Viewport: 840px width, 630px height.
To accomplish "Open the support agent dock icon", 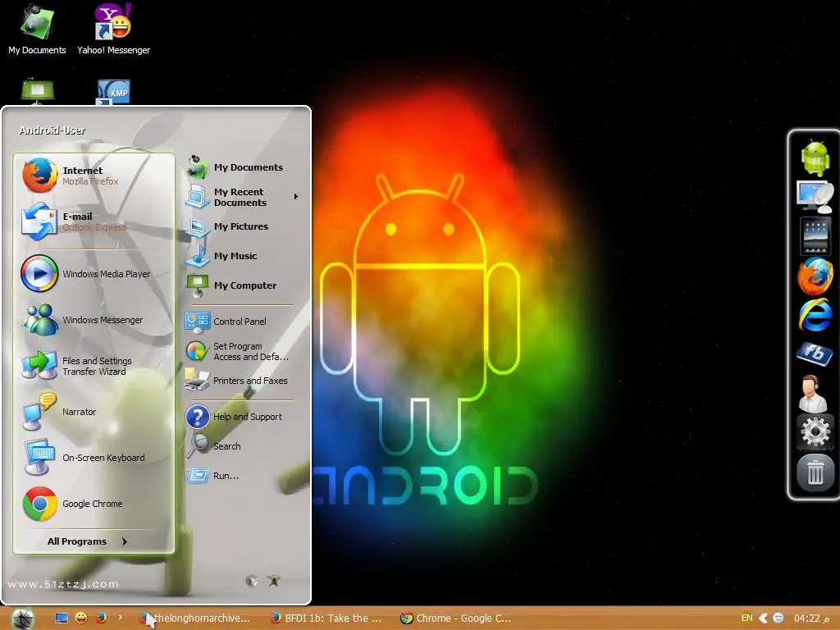I will 813,393.
